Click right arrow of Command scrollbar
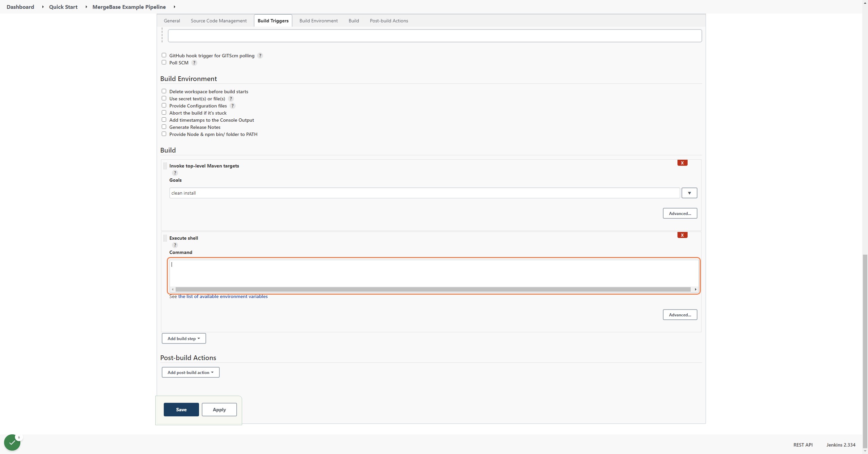The width and height of the screenshot is (868, 454). [695, 289]
